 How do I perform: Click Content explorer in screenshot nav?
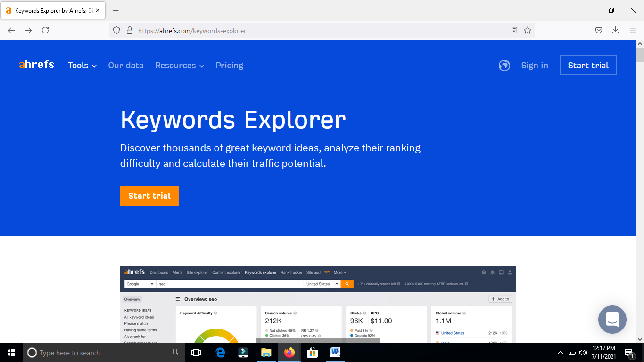pyautogui.click(x=226, y=272)
